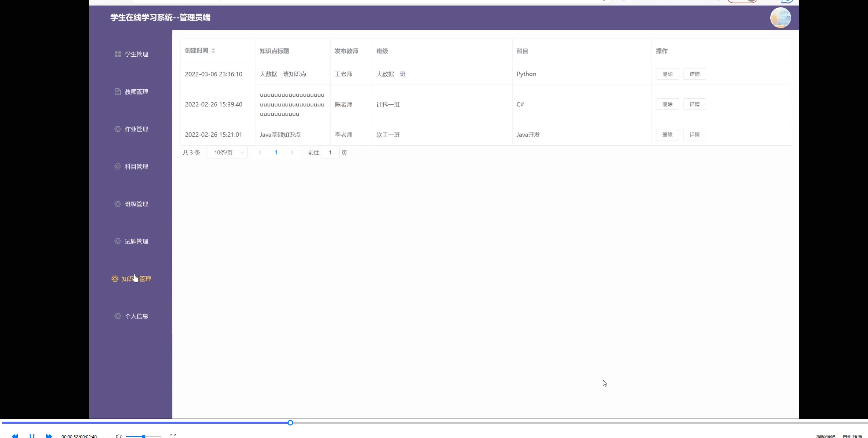The width and height of the screenshot is (868, 438).
Task: Click the 科目管理 gear icon
Action: [118, 167]
